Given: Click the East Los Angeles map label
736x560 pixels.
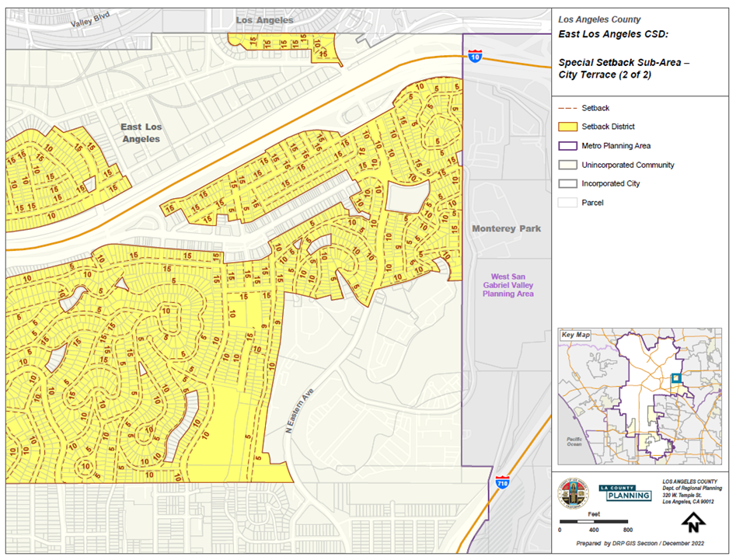Looking at the screenshot, I should click(140, 133).
